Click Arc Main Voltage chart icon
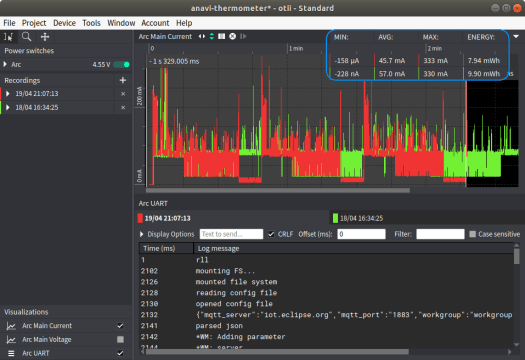This screenshot has height=360, width=525. 11,340
